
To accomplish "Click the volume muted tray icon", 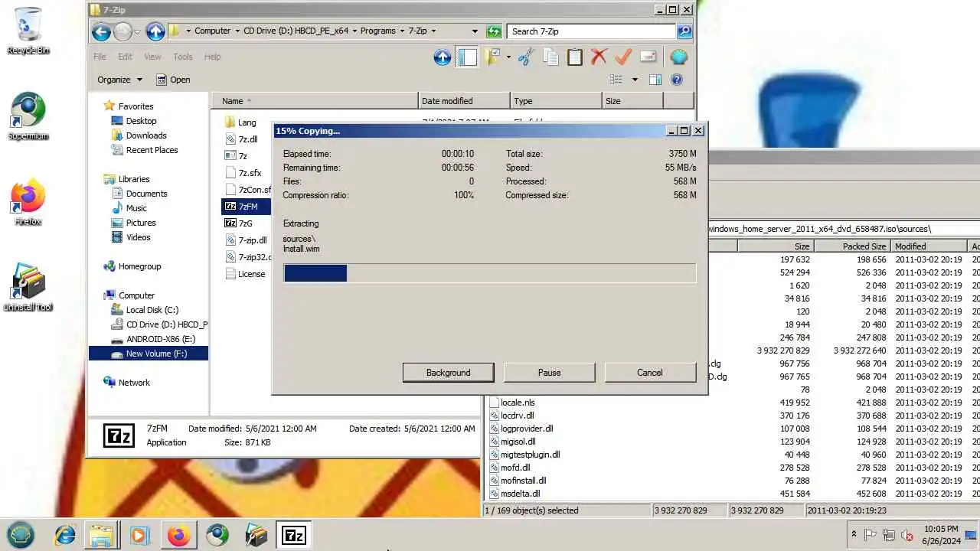I will coord(908,535).
